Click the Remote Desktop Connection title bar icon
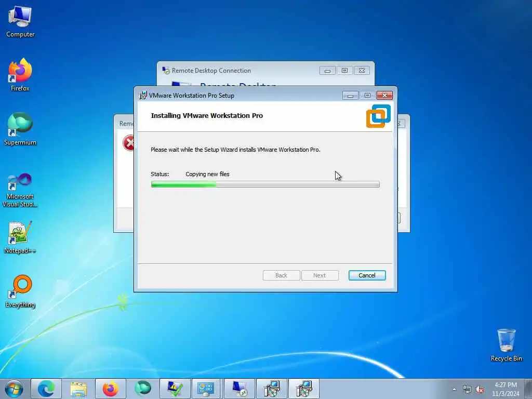 click(166, 71)
